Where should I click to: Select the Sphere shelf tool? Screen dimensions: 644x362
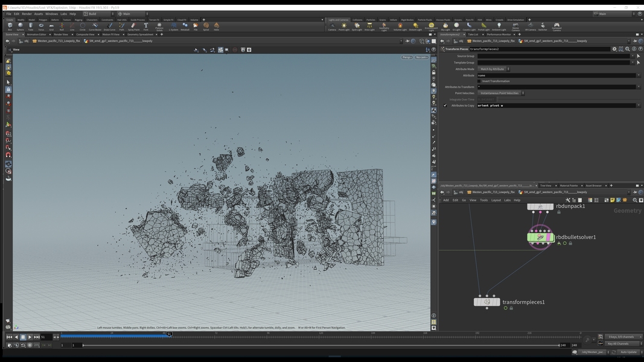[x=20, y=27]
